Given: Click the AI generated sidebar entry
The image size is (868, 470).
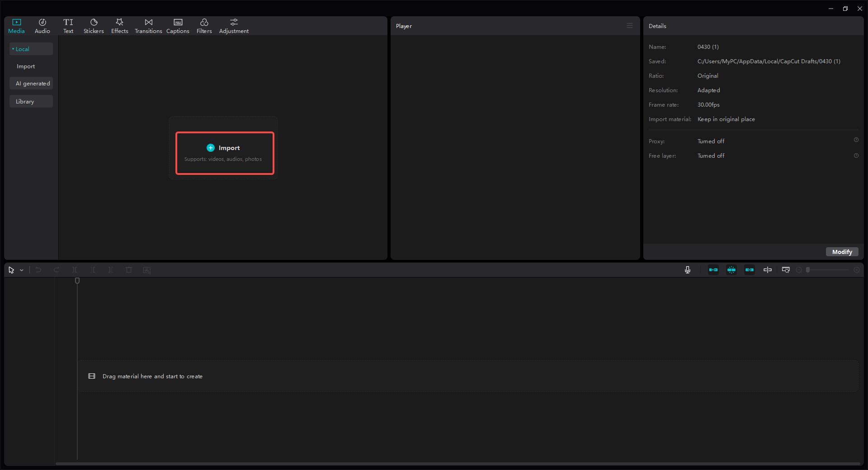Looking at the screenshot, I should 31,83.
